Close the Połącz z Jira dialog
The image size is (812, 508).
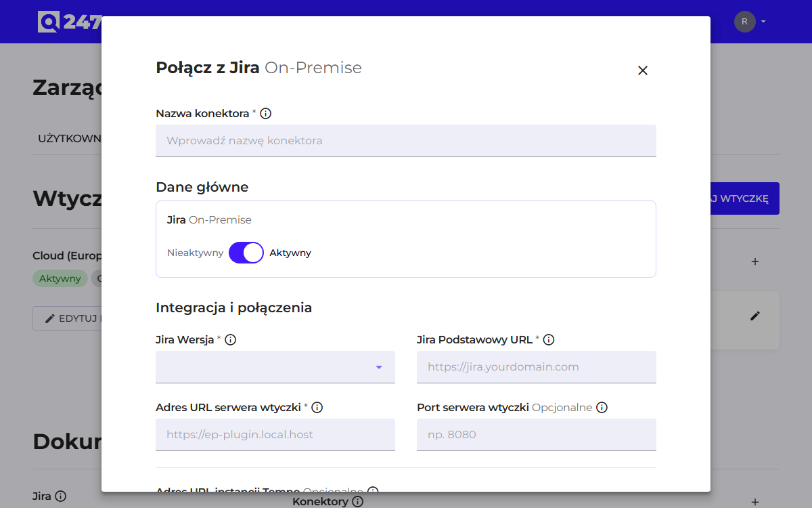[x=643, y=70]
